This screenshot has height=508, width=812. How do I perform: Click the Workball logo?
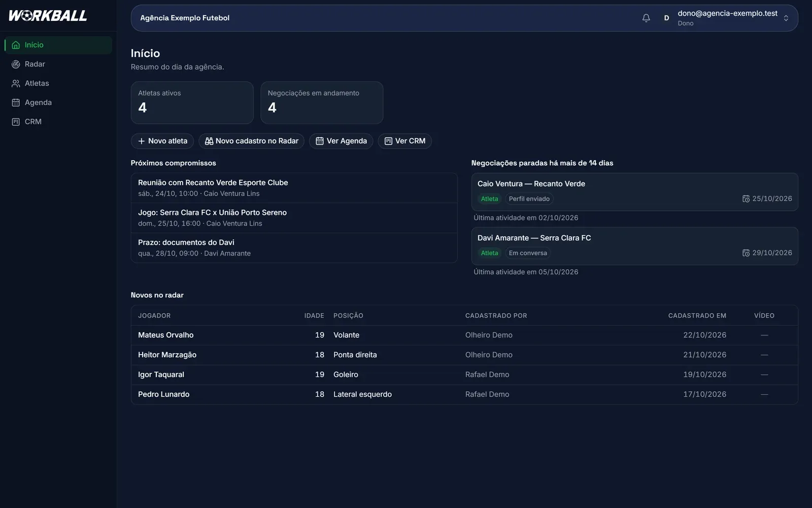(48, 16)
